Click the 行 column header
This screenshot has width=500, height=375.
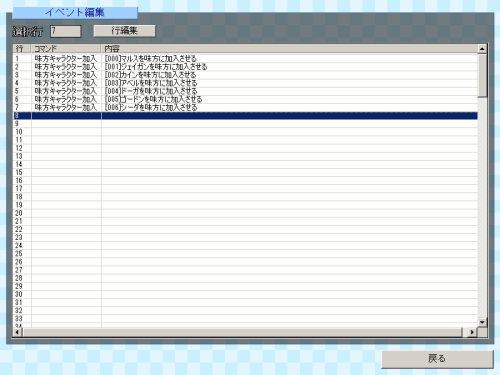pyautogui.click(x=22, y=49)
